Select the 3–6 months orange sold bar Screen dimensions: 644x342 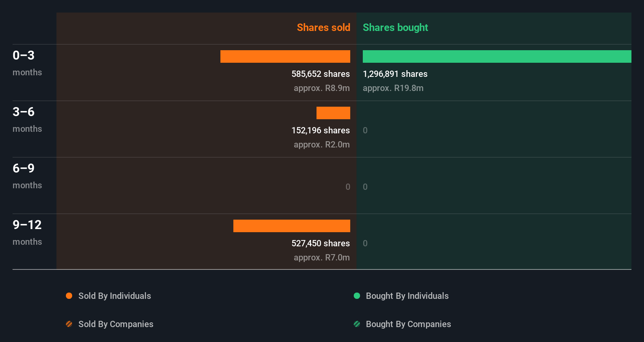tap(333, 113)
